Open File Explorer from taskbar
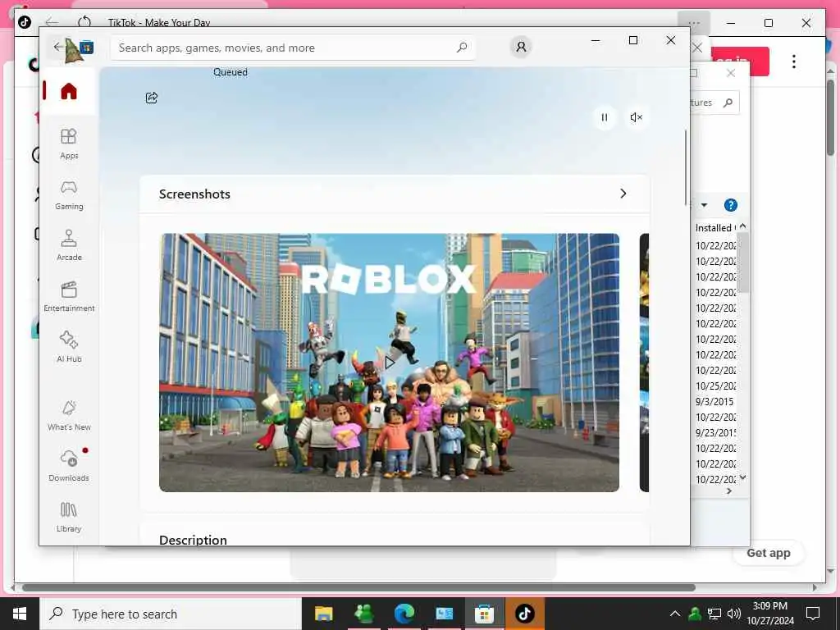Viewport: 840px width, 630px height. pyautogui.click(x=323, y=614)
